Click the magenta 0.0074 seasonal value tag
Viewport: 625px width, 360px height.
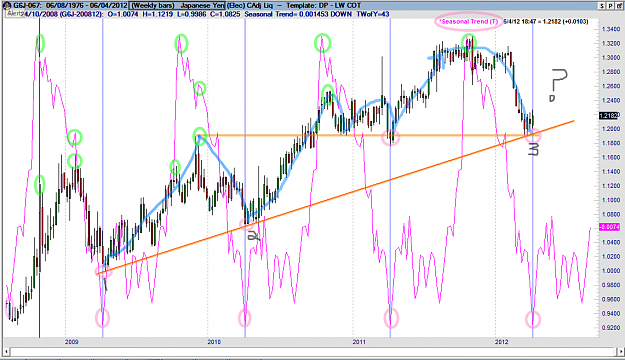coord(609,227)
